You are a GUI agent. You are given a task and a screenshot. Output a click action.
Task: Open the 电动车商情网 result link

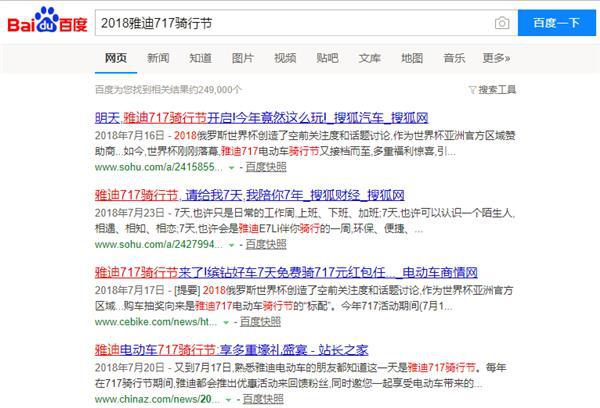286,272
